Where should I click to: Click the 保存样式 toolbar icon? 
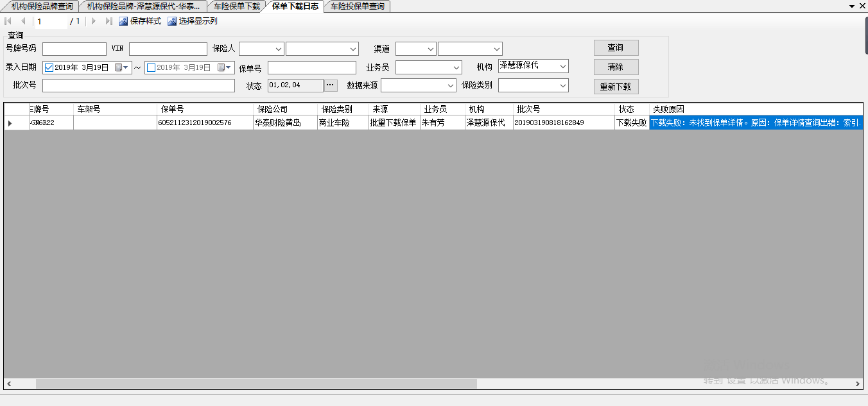[x=123, y=21]
